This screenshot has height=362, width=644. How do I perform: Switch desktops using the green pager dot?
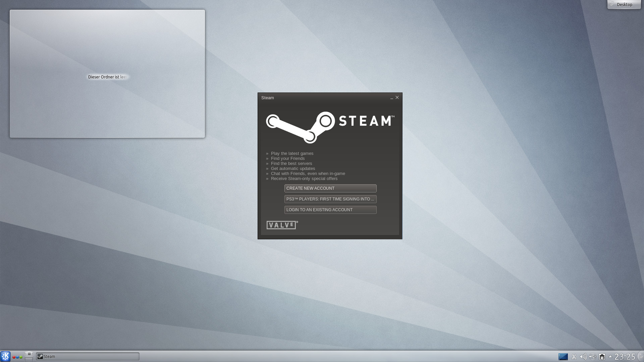coord(21,357)
